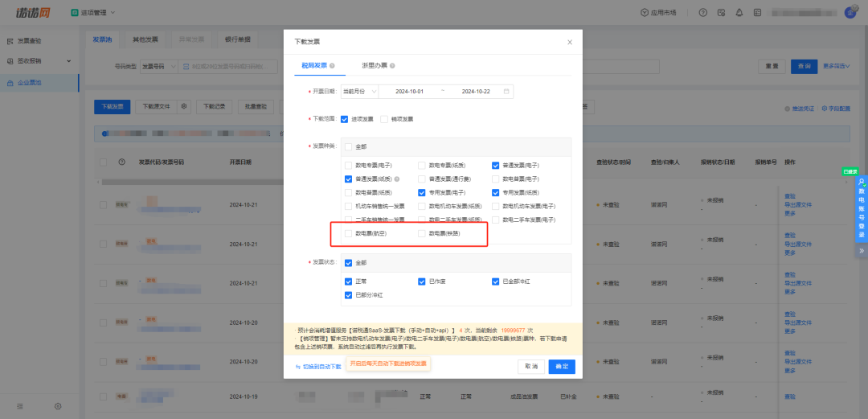Click the 应用市场 icon in top bar
Viewport: 868px width, 419px height.
coord(644,13)
